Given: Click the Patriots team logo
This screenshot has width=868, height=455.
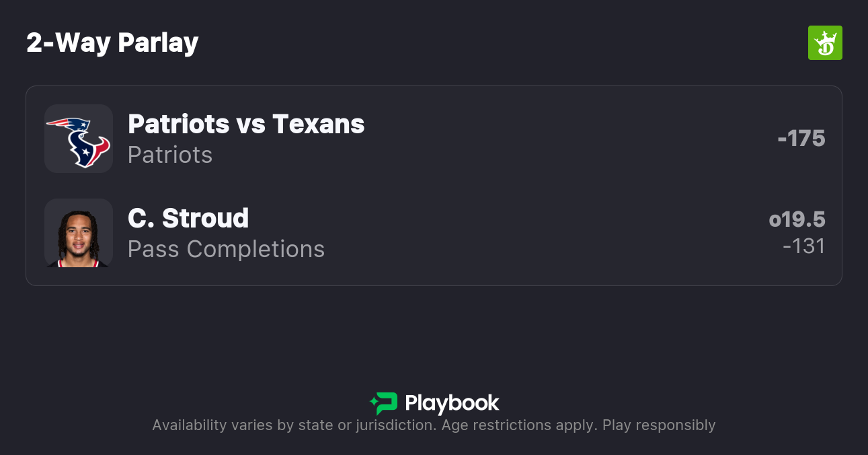Looking at the screenshot, I should coord(68,125).
